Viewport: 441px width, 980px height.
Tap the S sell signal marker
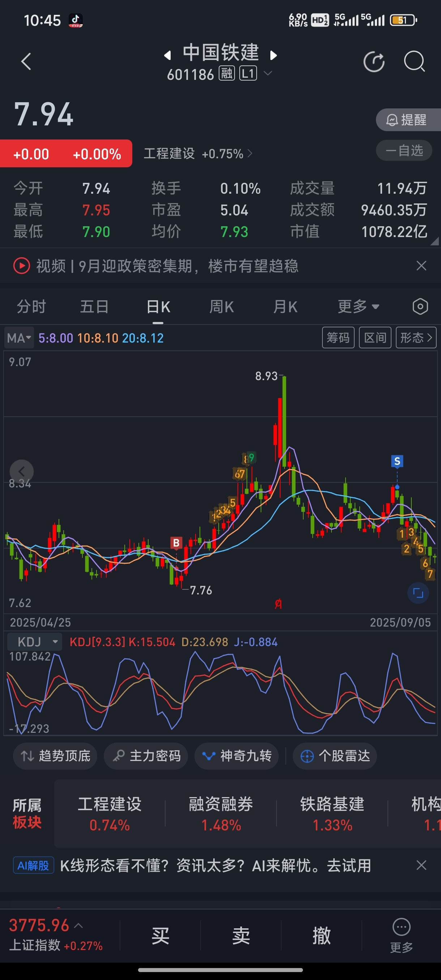coord(397,461)
